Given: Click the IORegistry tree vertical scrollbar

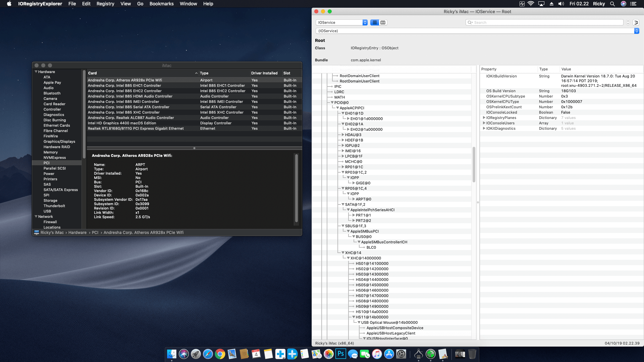Looking at the screenshot, I should (474, 164).
